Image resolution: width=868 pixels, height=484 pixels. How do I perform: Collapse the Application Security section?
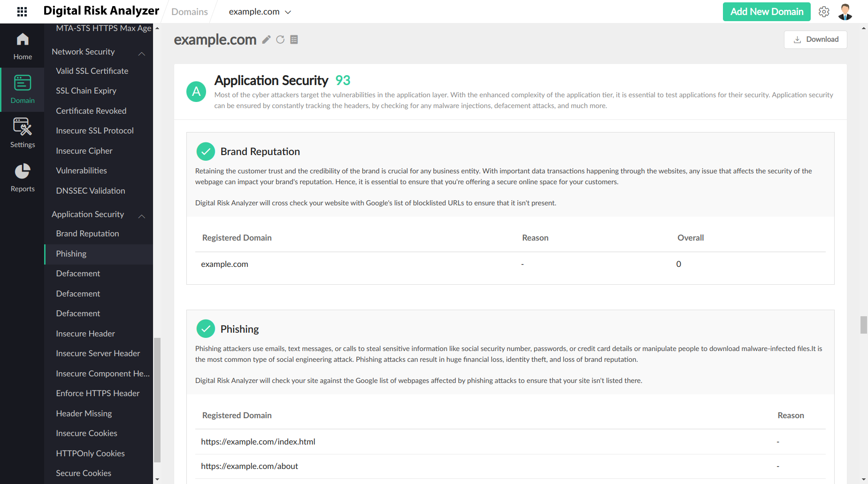click(x=142, y=216)
